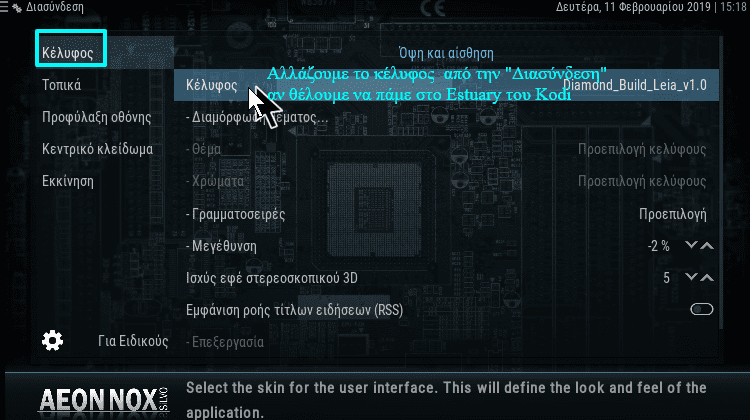
Task: Lower the stereoscopic 3D effect strength value
Action: (691, 277)
